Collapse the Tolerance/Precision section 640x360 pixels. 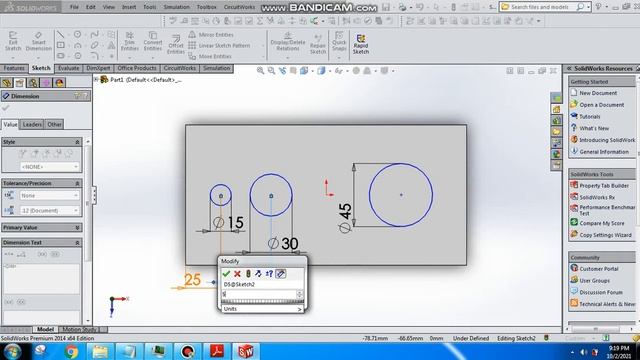pyautogui.click(x=77, y=183)
